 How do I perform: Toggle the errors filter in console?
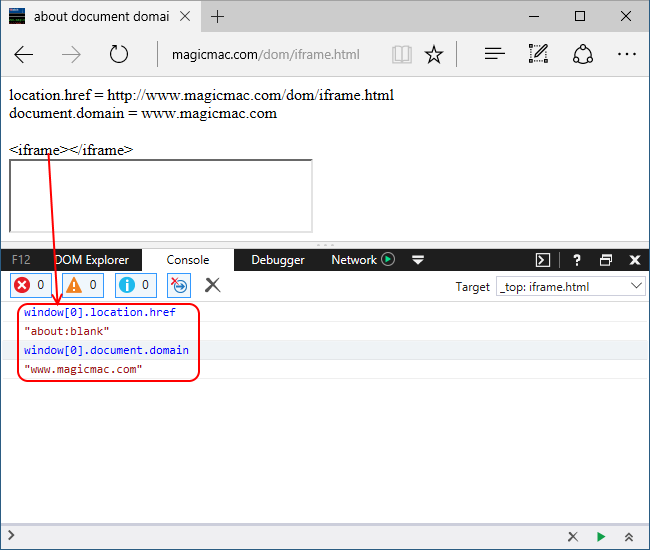point(30,286)
